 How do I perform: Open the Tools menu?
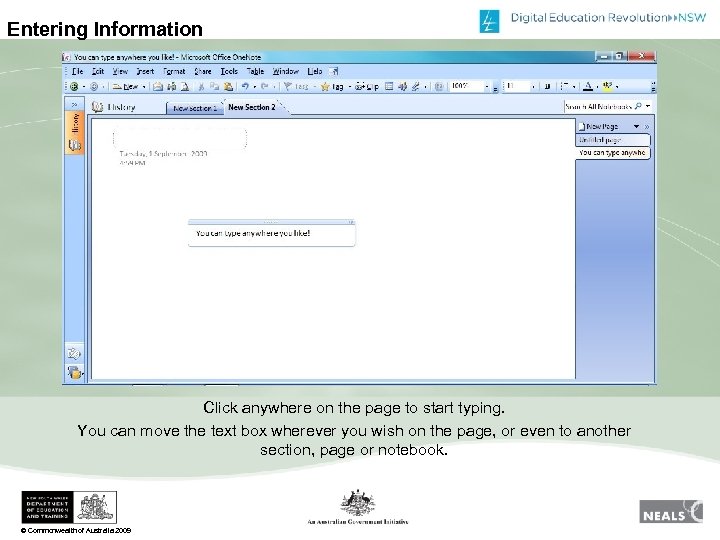pos(229,71)
